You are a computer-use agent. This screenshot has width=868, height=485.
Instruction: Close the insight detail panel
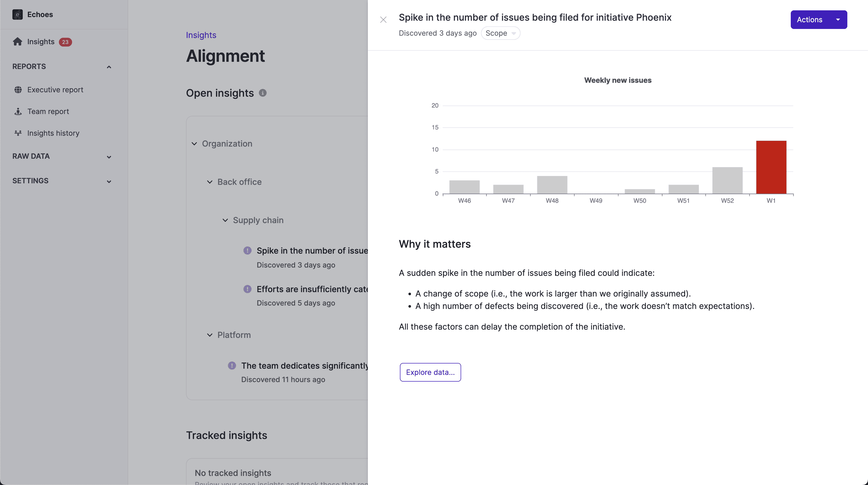point(383,20)
